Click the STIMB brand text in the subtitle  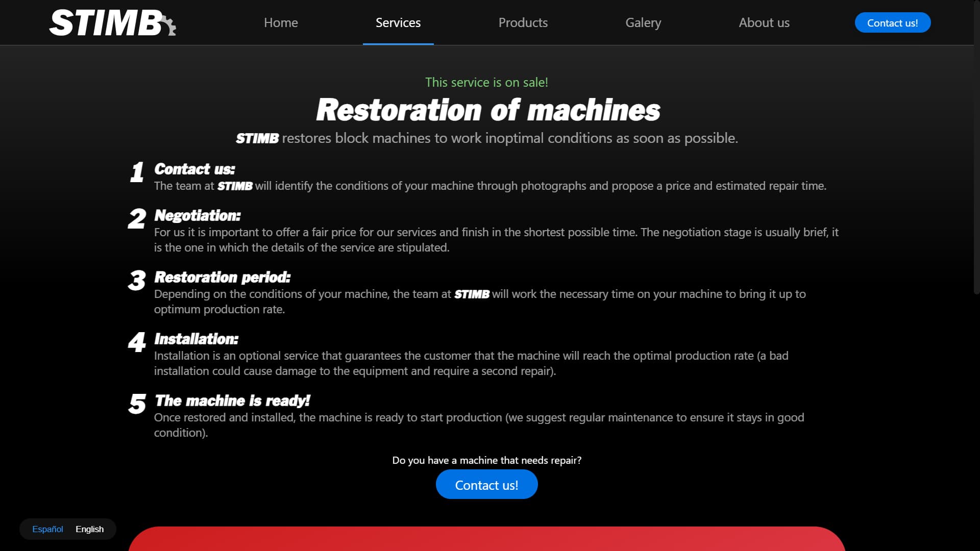point(257,139)
